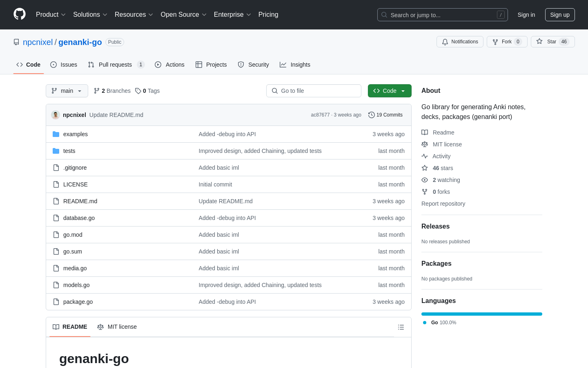Viewport: 588px width, 368px height.
Task: Click the history clock icon by Commits
Action: click(371, 115)
